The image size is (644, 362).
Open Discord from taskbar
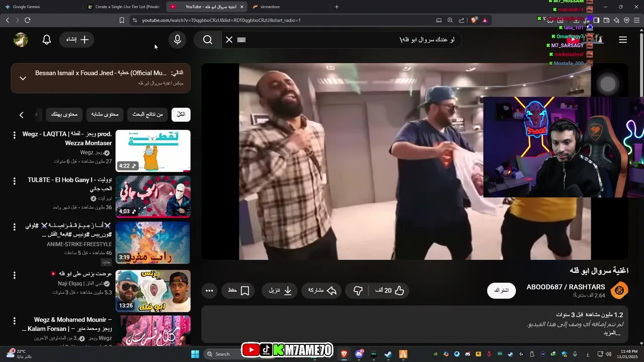(x=359, y=354)
